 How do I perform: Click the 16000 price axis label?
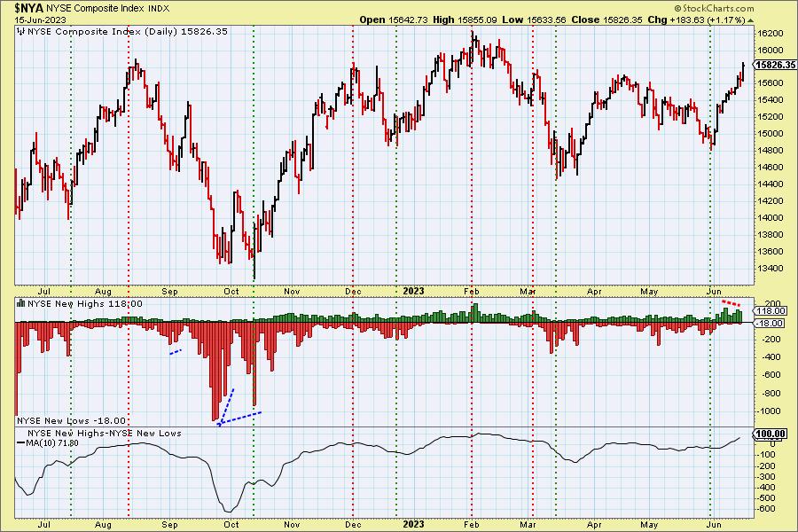[770, 51]
